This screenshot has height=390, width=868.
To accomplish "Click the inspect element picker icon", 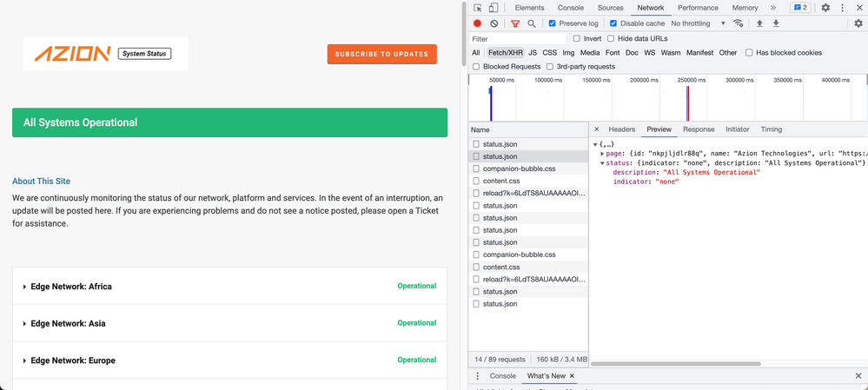I will [478, 8].
